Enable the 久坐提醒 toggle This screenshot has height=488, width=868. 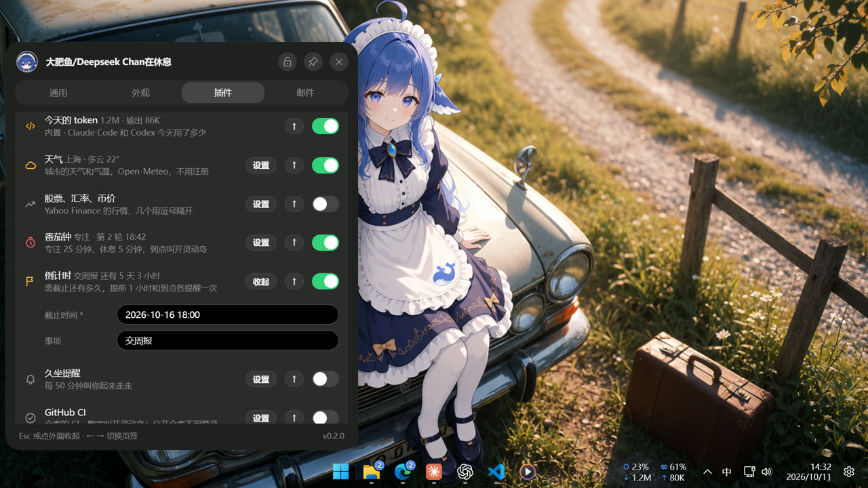pyautogui.click(x=325, y=380)
